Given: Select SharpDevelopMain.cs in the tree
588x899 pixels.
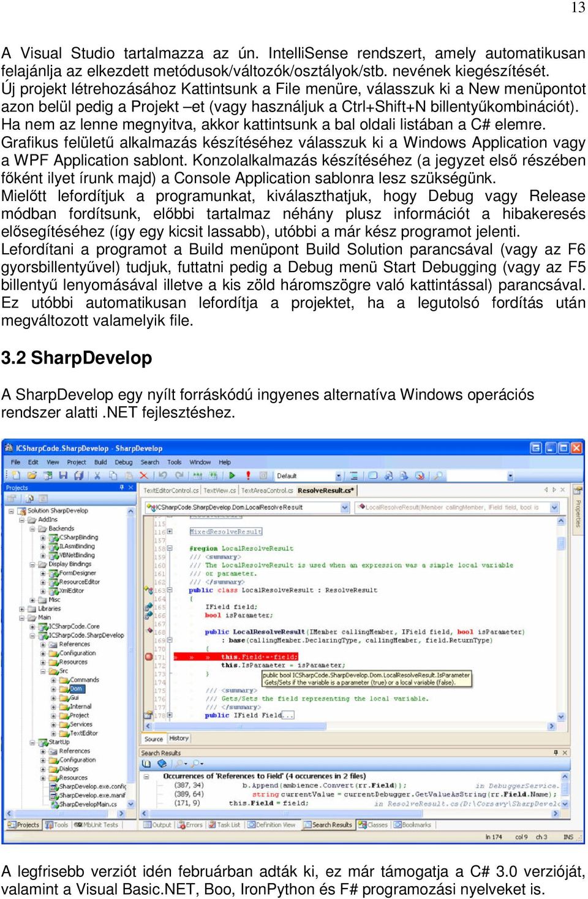Looking at the screenshot, I should click(88, 805).
